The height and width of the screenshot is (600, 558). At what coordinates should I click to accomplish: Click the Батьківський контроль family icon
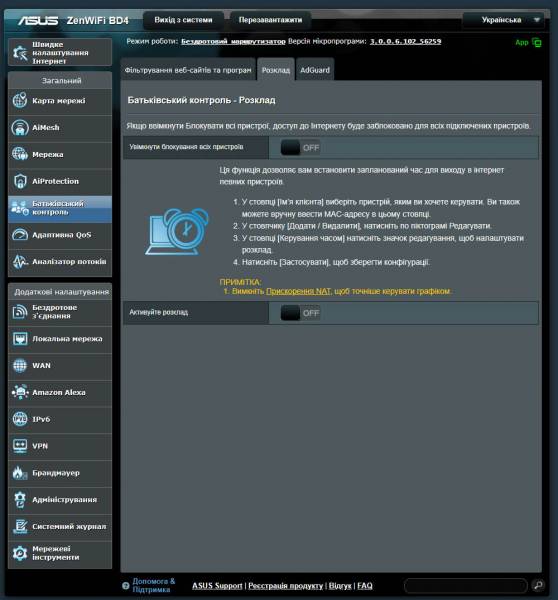coord(20,208)
